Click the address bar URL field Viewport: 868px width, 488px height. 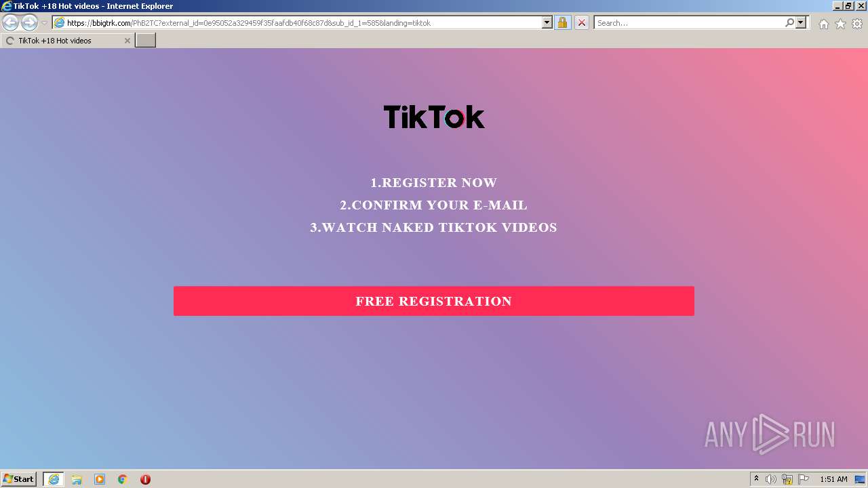(x=303, y=23)
